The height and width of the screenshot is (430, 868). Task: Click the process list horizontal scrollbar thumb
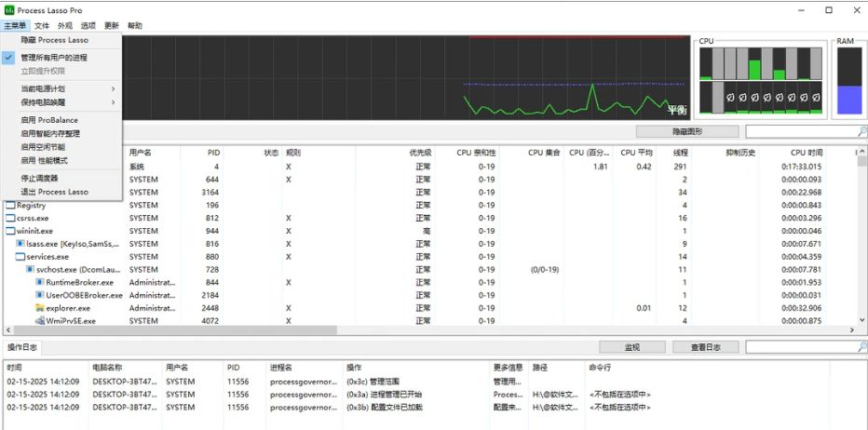(x=174, y=329)
